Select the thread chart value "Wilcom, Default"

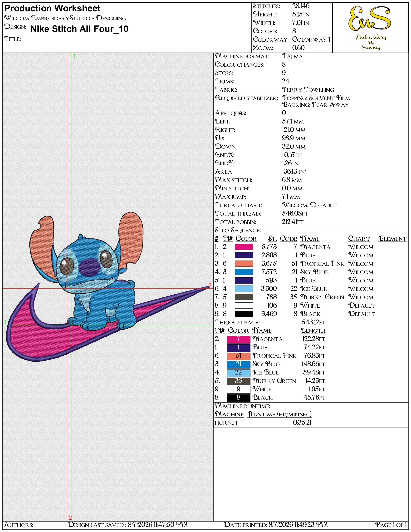click(309, 205)
